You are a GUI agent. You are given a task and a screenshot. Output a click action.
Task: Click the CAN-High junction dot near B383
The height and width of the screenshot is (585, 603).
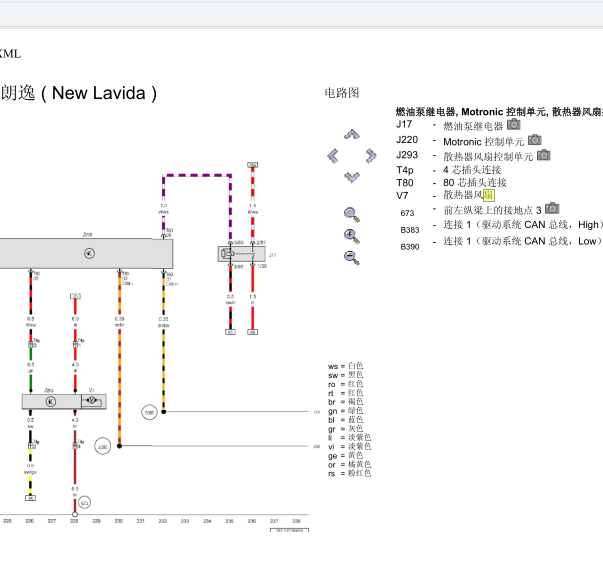click(163, 412)
